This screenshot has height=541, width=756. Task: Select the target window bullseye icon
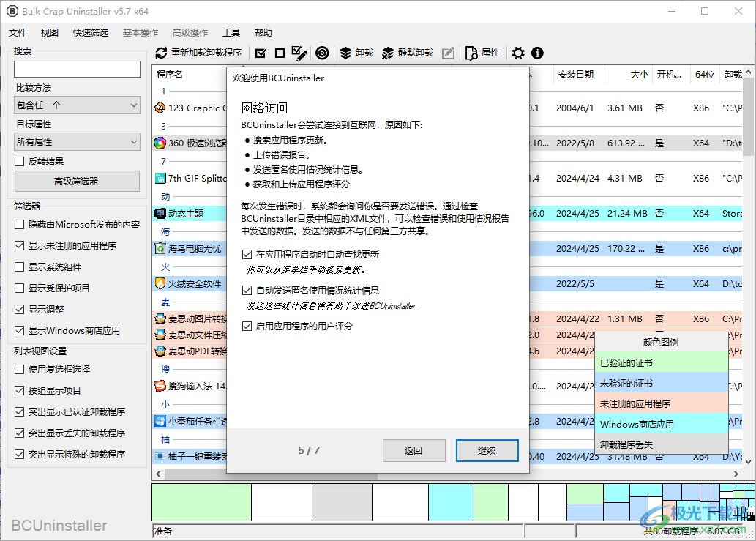(322, 53)
